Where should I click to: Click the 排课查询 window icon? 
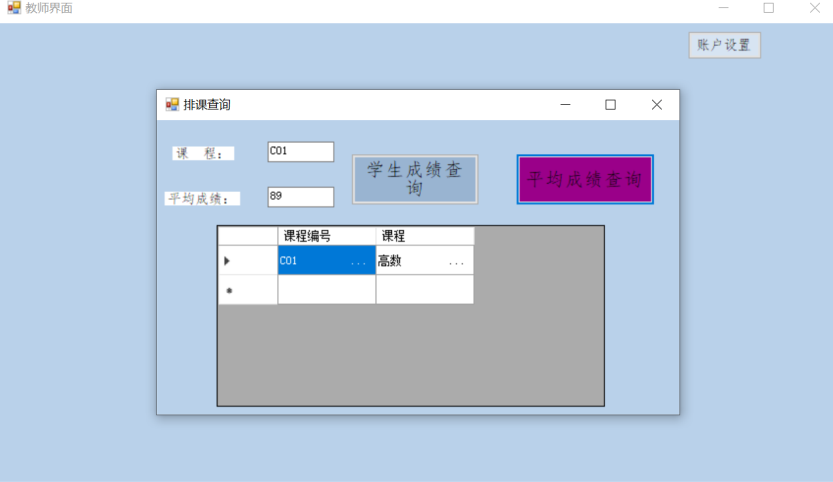(x=172, y=105)
